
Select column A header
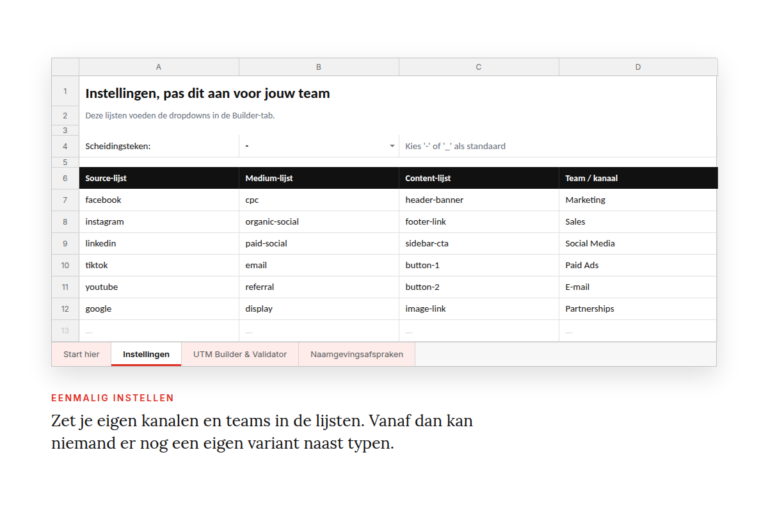(x=159, y=67)
